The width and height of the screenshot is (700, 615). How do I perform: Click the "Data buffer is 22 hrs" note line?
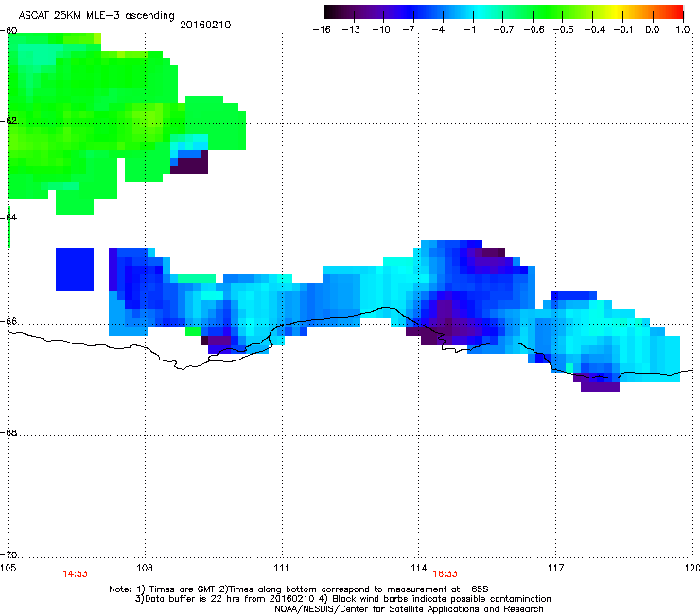[342, 599]
